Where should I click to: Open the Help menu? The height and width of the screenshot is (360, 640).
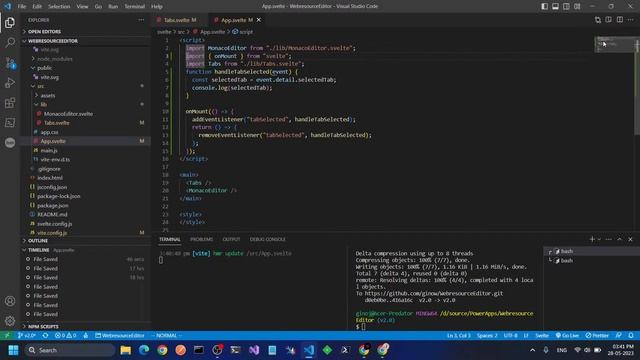[156, 6]
